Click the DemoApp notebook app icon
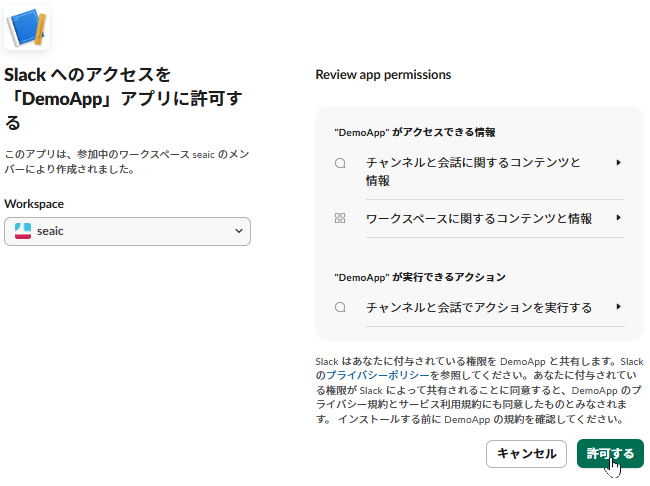The image size is (650, 486). point(27,26)
